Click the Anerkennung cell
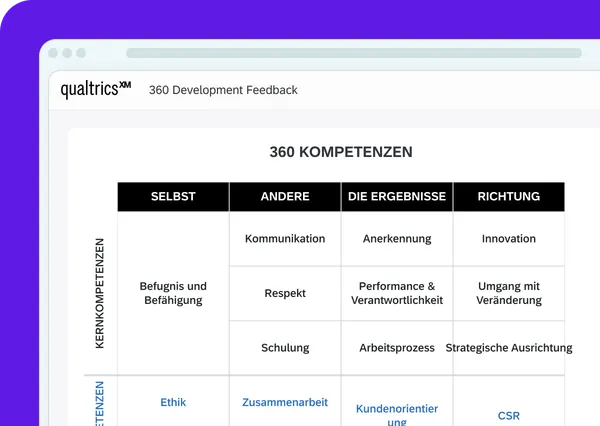The width and height of the screenshot is (600, 426). [397, 239]
